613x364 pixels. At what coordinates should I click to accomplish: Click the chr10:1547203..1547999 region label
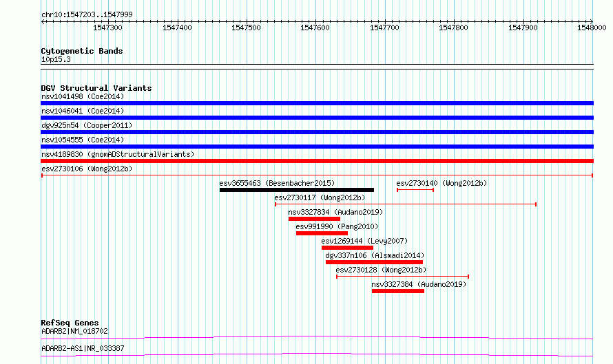pyautogui.click(x=87, y=14)
